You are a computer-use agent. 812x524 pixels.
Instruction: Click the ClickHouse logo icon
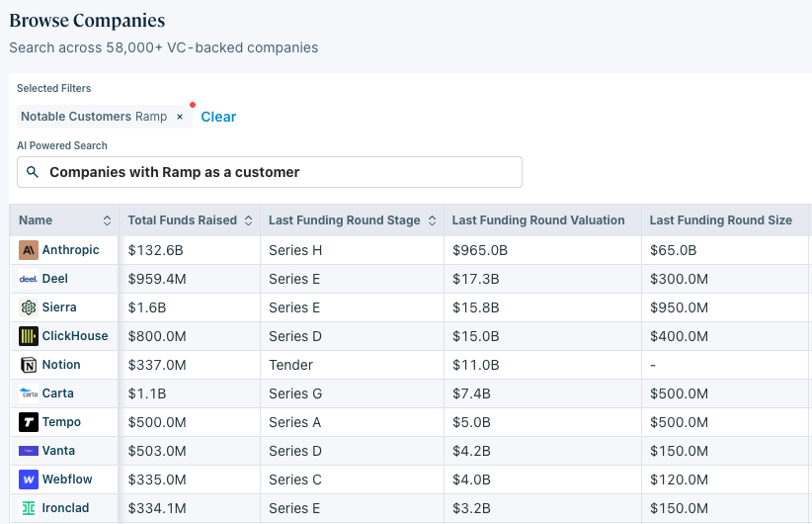click(29, 336)
